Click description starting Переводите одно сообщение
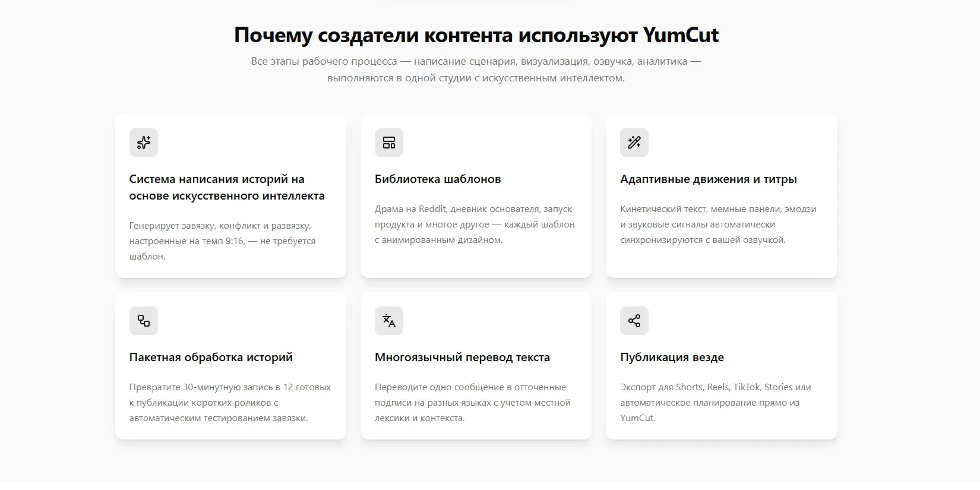980x490 pixels. [x=472, y=403]
